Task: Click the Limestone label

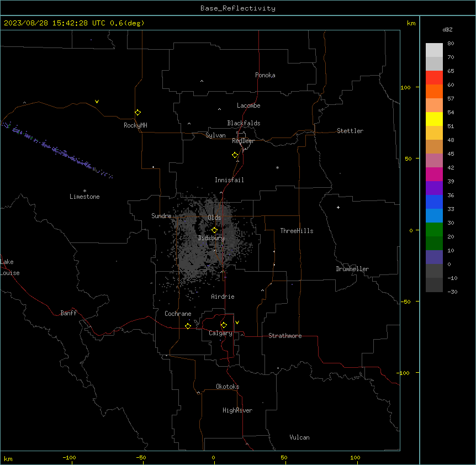Action: (x=84, y=197)
